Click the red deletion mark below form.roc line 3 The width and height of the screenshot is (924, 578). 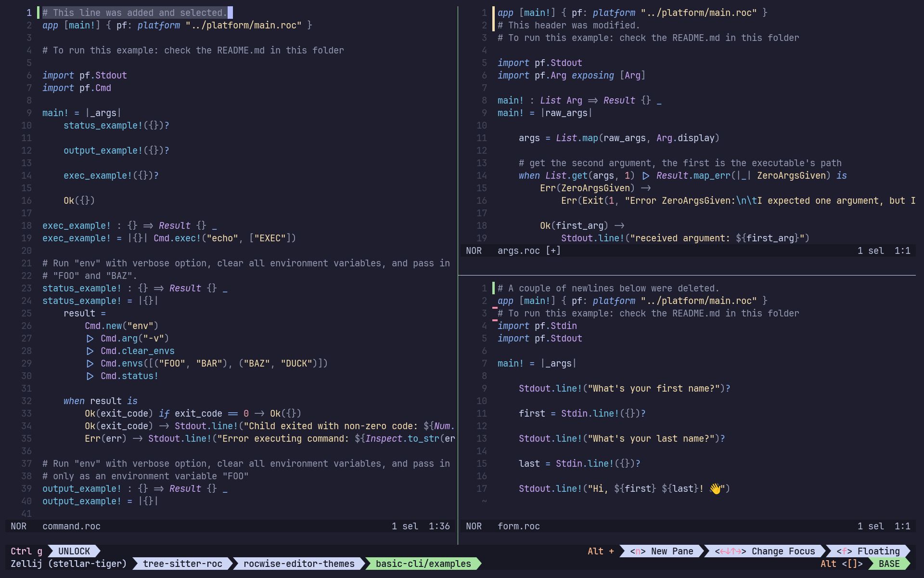(x=495, y=320)
